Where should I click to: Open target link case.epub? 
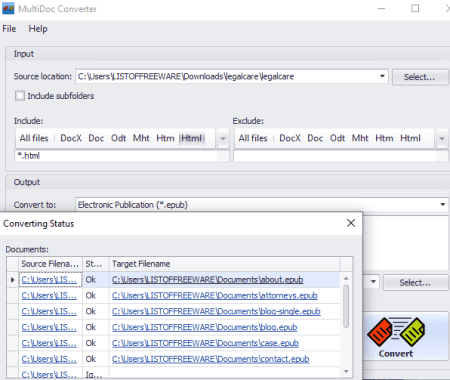pos(205,343)
